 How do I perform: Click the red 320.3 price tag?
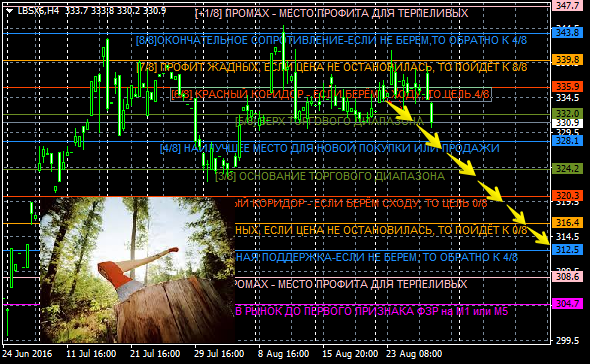pyautogui.click(x=568, y=195)
